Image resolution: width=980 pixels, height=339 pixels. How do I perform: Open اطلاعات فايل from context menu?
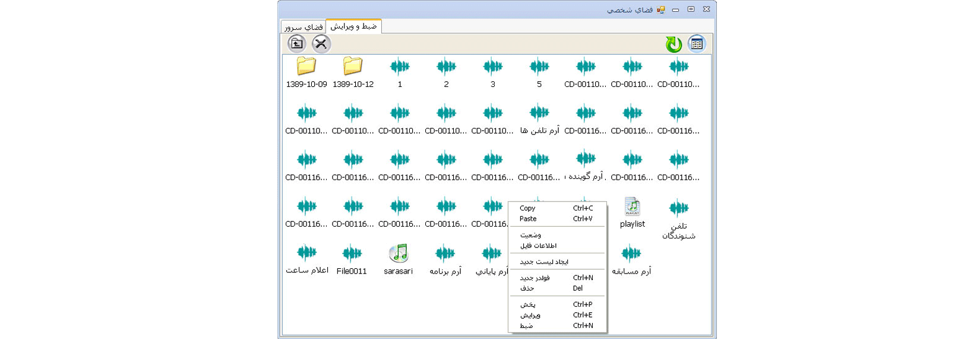click(538, 246)
